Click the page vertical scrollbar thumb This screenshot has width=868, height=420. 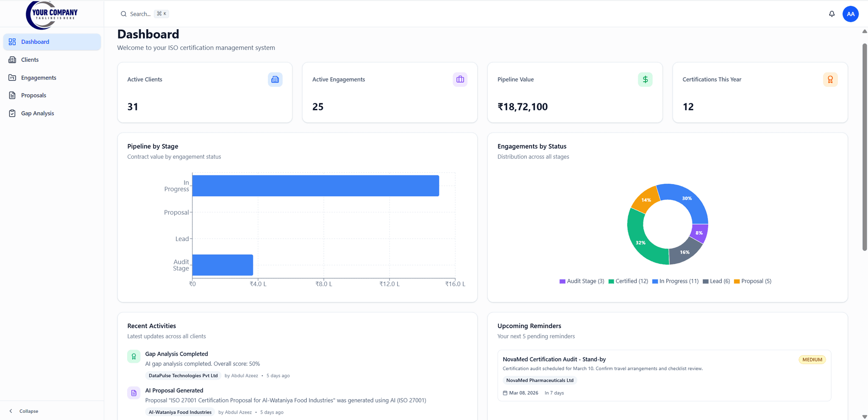pyautogui.click(x=865, y=147)
